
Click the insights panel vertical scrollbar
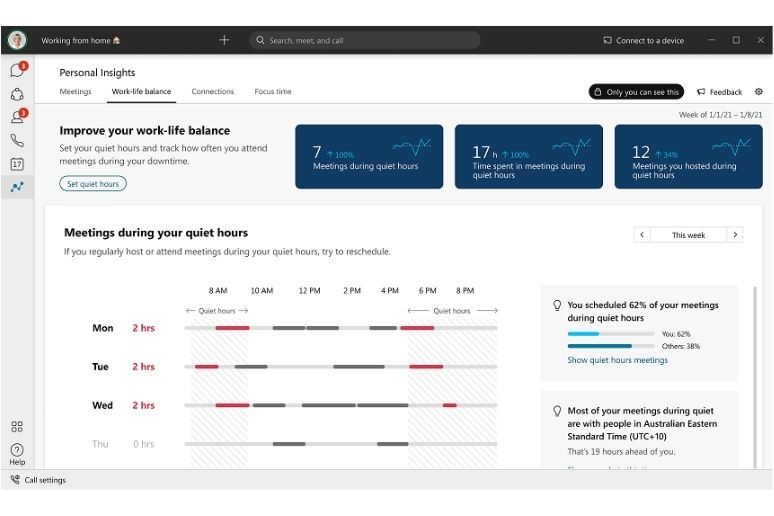click(x=754, y=376)
